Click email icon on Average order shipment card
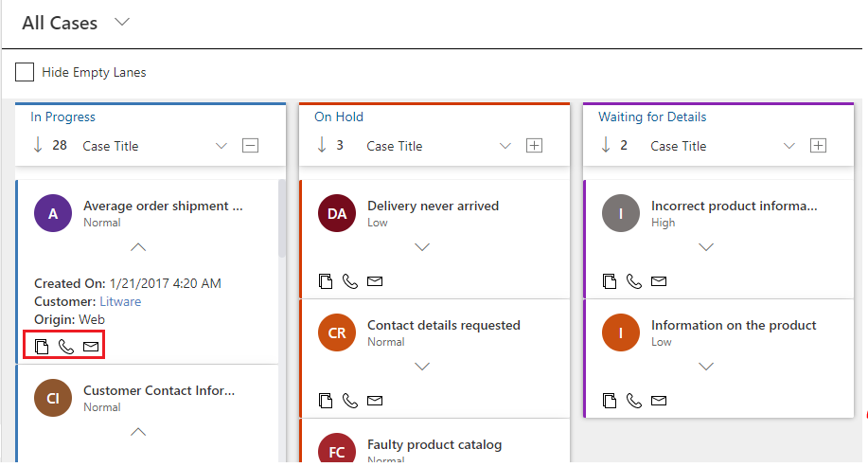Viewport: 868px width, 467px height. [x=91, y=347]
